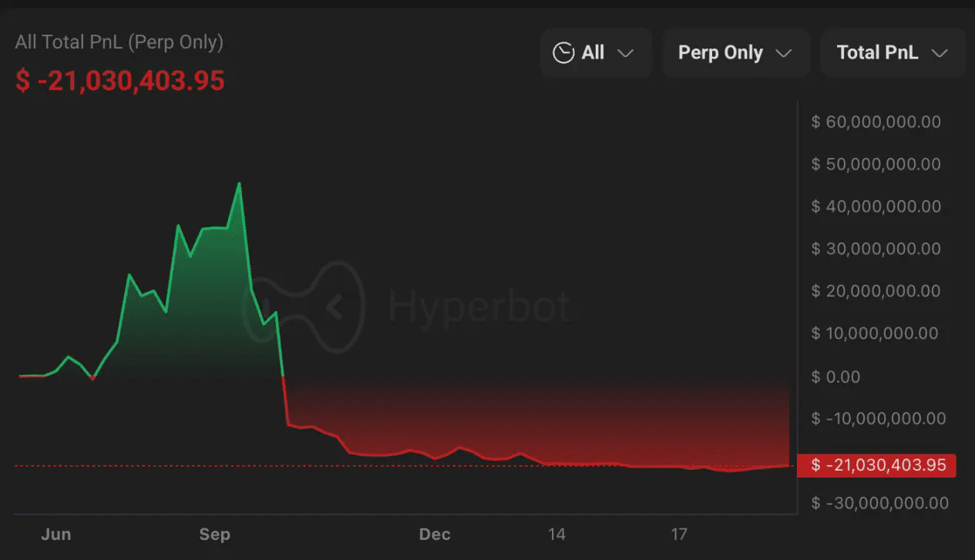Viewport: 975px width, 560px height.
Task: Expand the All time range chevron
Action: (626, 53)
